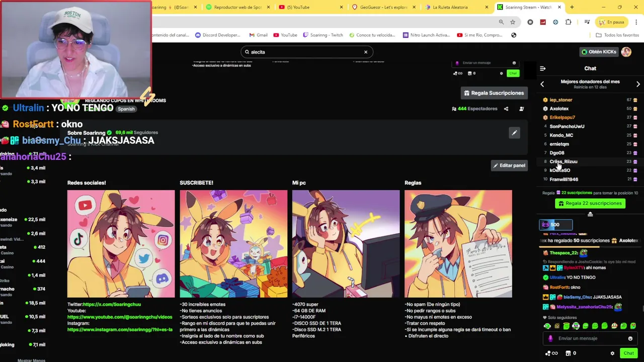Click the microphone icon in the message box
Image resolution: width=644 pixels, height=362 pixels.
(550, 338)
